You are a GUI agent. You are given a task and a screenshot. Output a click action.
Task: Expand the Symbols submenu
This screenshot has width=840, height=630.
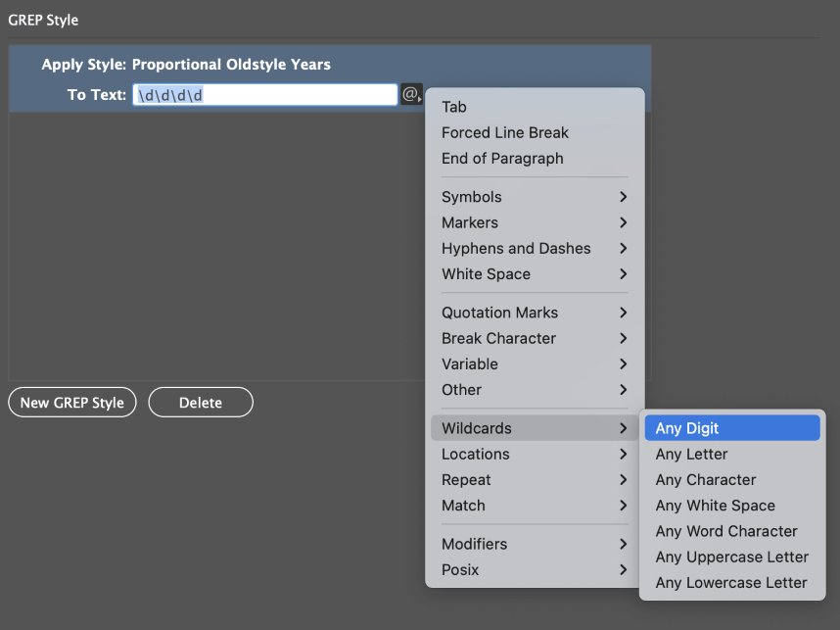tap(535, 197)
